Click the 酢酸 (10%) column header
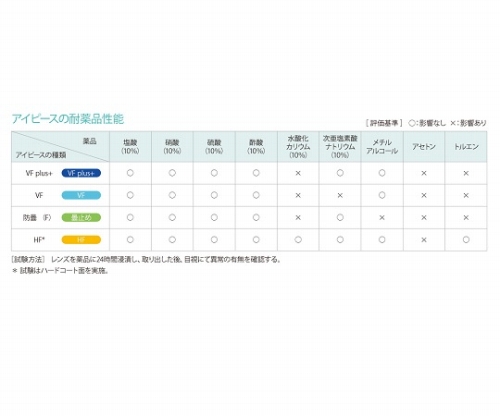500x416 pixels. click(x=256, y=147)
